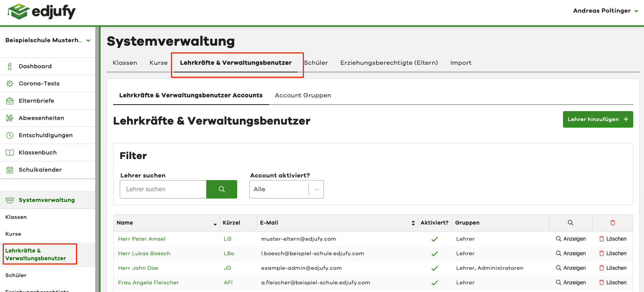Open Corona-Tests sidebar entry
Screen dimensions: 644x292
click(39, 84)
